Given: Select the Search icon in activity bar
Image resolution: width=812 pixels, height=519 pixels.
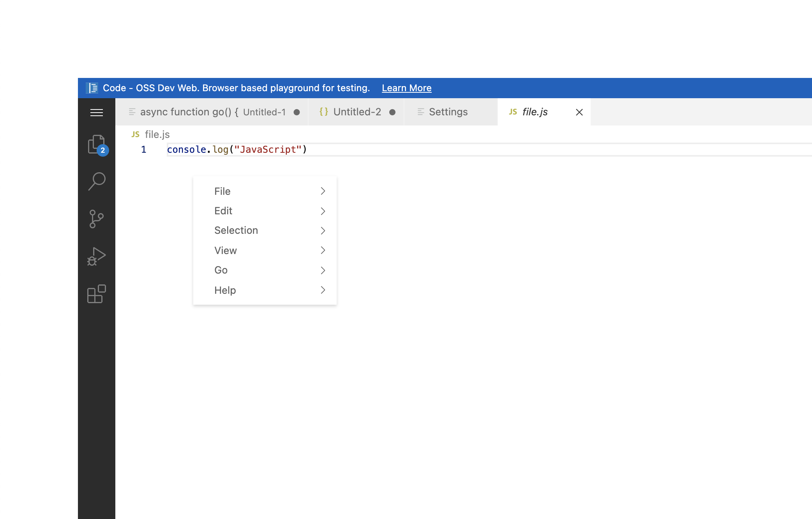Looking at the screenshot, I should click(x=96, y=180).
